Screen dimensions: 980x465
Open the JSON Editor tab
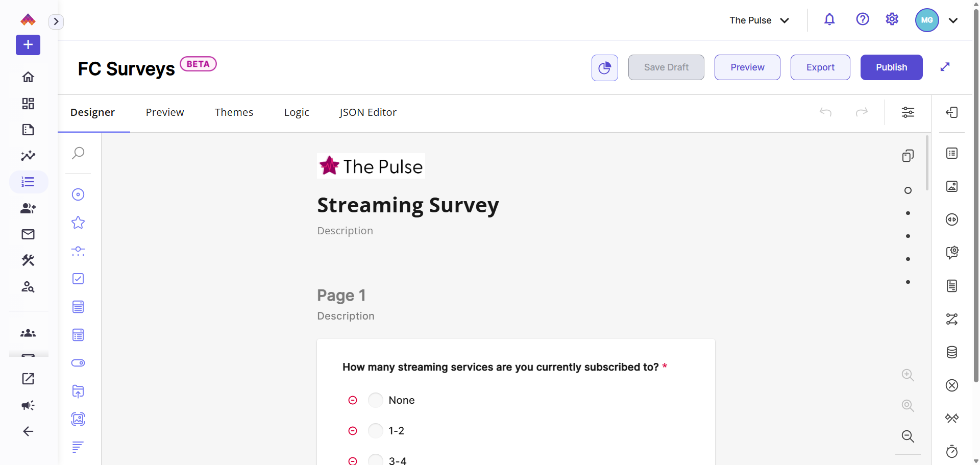[x=367, y=112]
